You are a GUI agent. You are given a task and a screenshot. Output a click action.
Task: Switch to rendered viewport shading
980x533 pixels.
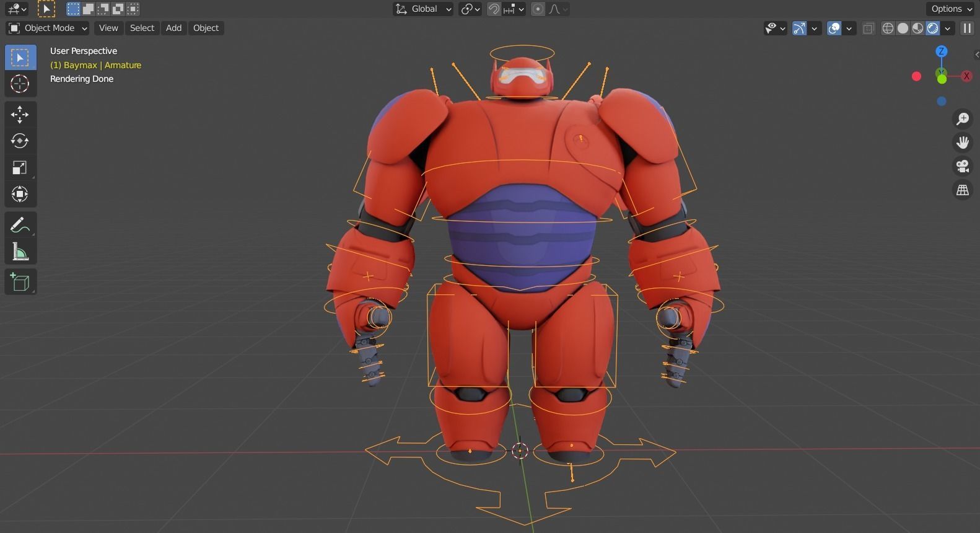point(932,28)
